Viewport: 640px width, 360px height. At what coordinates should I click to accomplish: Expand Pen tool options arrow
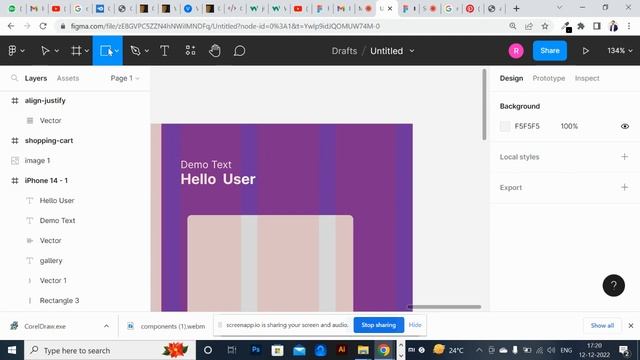point(147,51)
